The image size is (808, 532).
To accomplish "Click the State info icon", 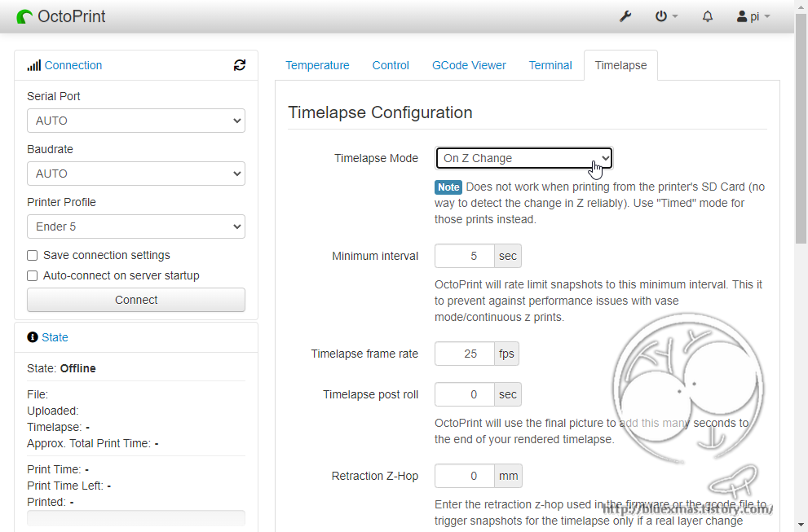I will (x=33, y=336).
